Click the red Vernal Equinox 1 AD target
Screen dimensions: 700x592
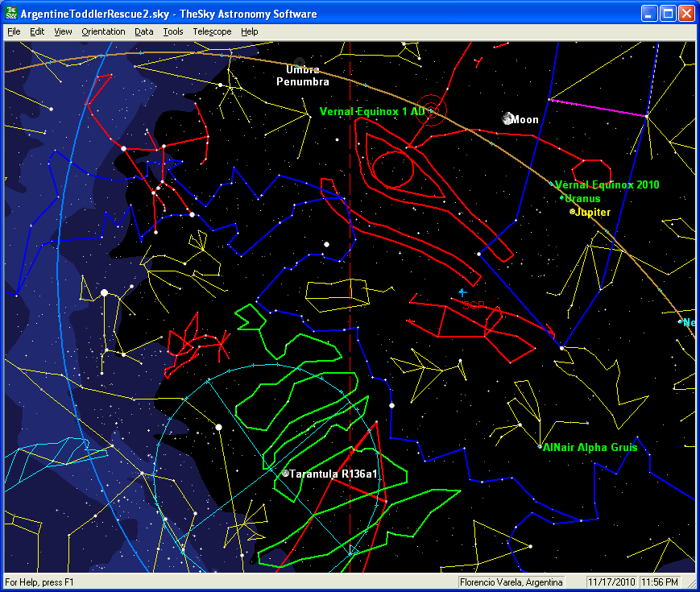pyautogui.click(x=431, y=112)
